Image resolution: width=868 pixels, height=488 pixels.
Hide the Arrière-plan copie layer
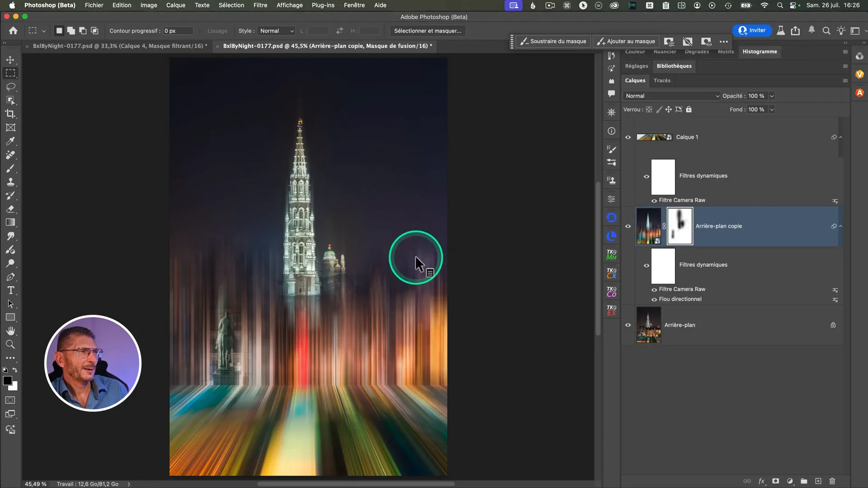click(628, 226)
